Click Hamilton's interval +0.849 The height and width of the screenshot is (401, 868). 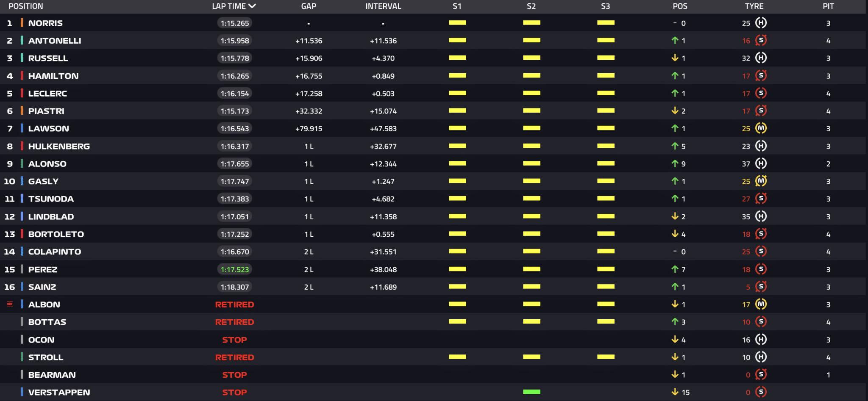pyautogui.click(x=383, y=76)
